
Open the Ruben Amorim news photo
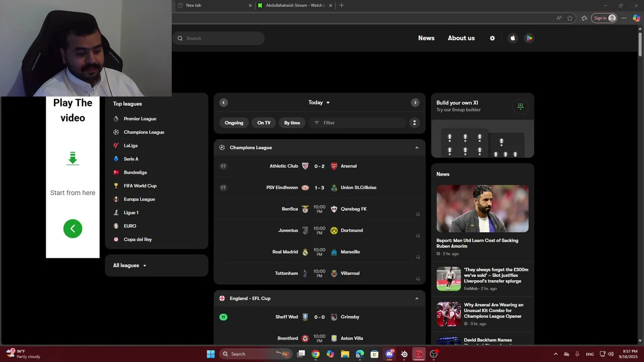point(482,209)
